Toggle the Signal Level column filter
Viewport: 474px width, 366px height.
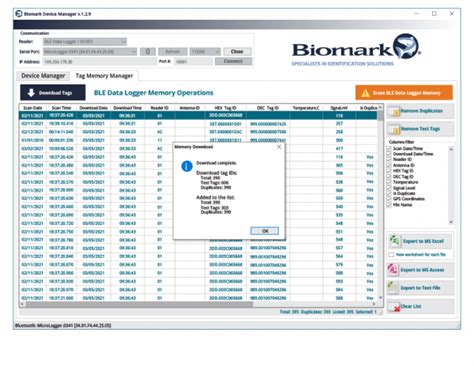coord(389,188)
